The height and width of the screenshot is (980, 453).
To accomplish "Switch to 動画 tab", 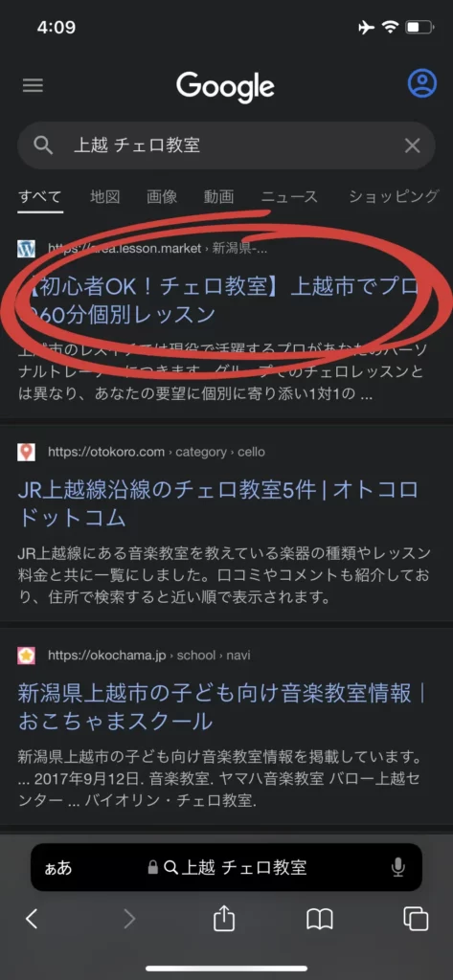I will pos(219,196).
